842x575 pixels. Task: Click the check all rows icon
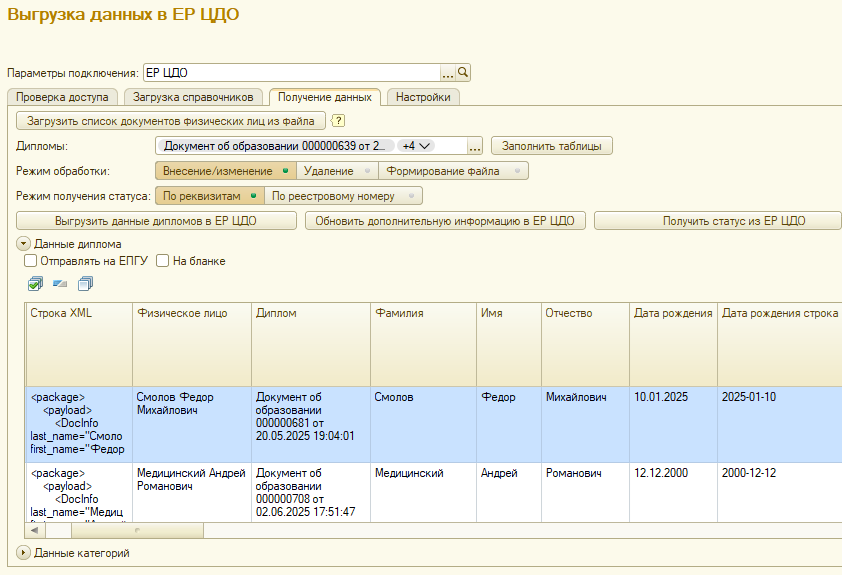point(36,284)
